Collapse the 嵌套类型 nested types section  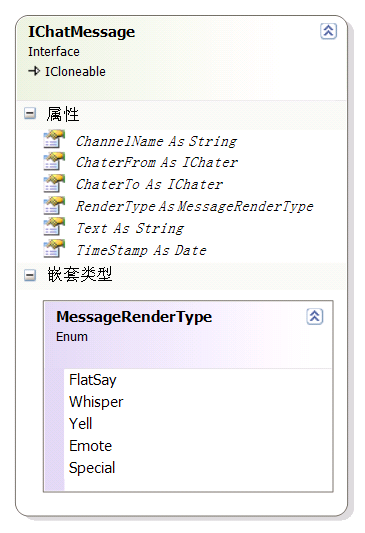pyautogui.click(x=30, y=275)
